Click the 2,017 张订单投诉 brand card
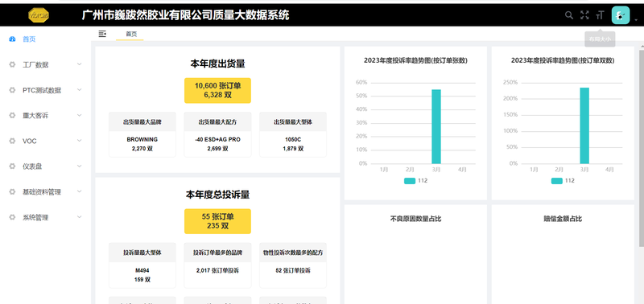The image size is (644, 304). tap(217, 265)
